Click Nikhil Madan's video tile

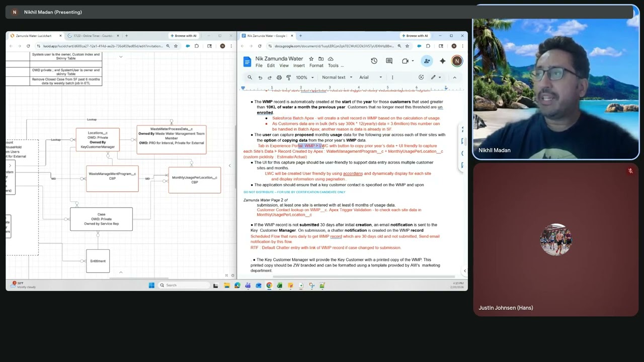click(556, 83)
